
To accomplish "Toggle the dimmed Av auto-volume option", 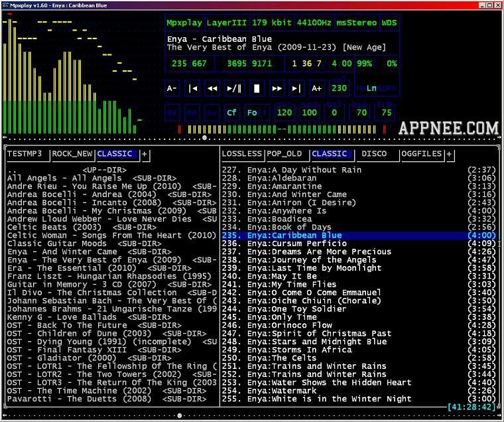I will click(212, 113).
